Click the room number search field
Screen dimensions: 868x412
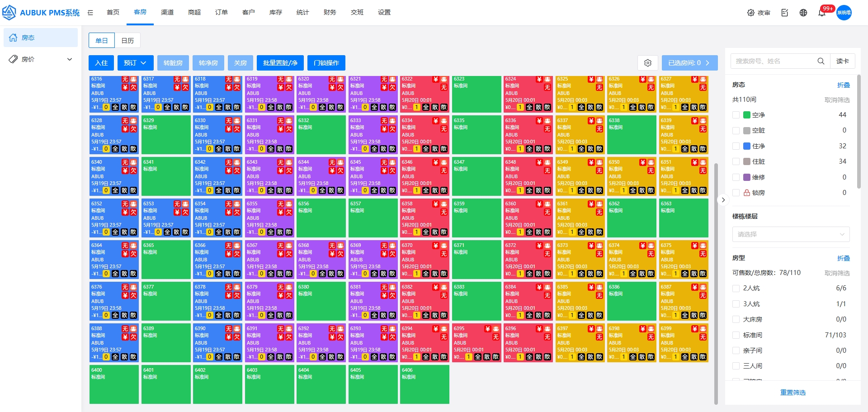tap(773, 61)
